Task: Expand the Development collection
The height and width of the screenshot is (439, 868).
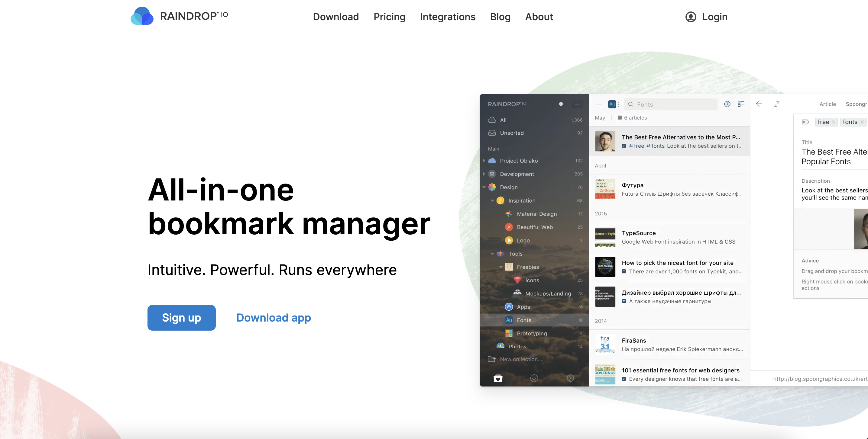Action: (x=484, y=174)
